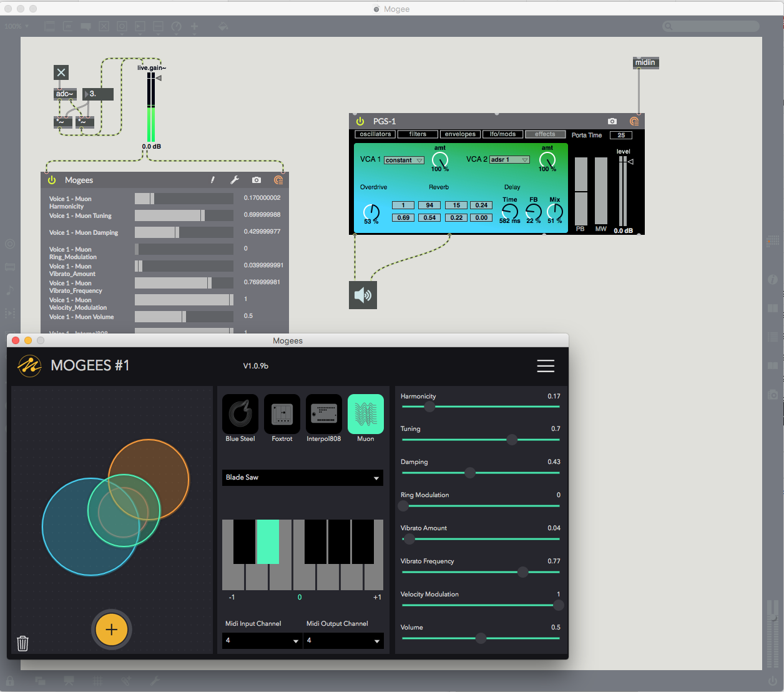Click the wrench icon in Mogees header
The image size is (784, 692).
(235, 180)
